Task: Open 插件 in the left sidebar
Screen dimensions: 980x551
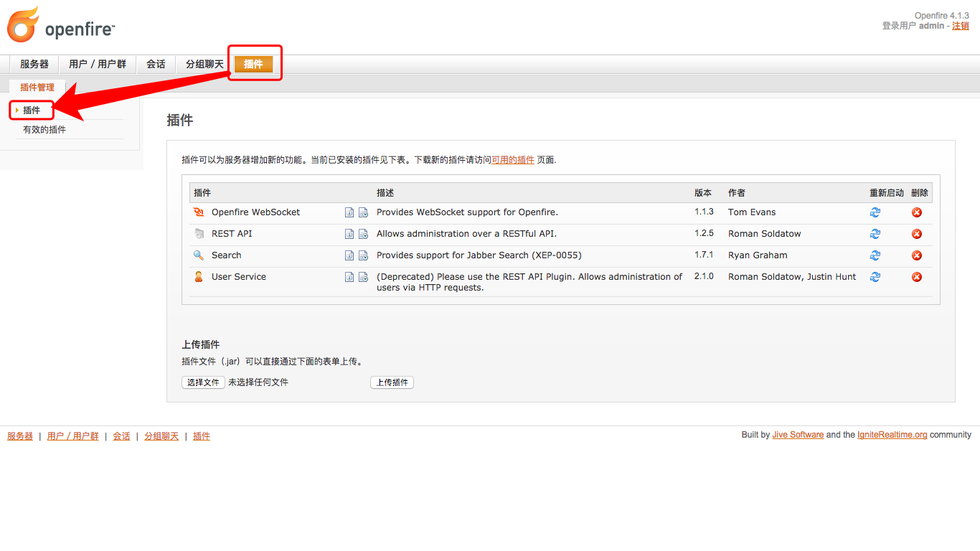Action: tap(32, 110)
